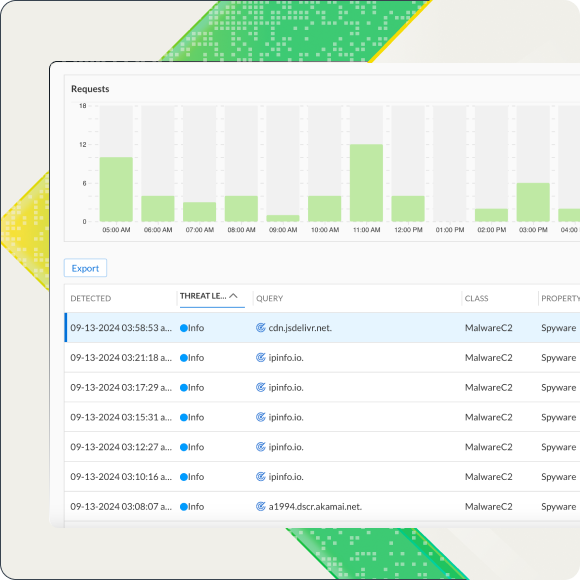Click the 09:00 AM requests bar
Viewport: 580px width, 580px height.
tap(283, 218)
